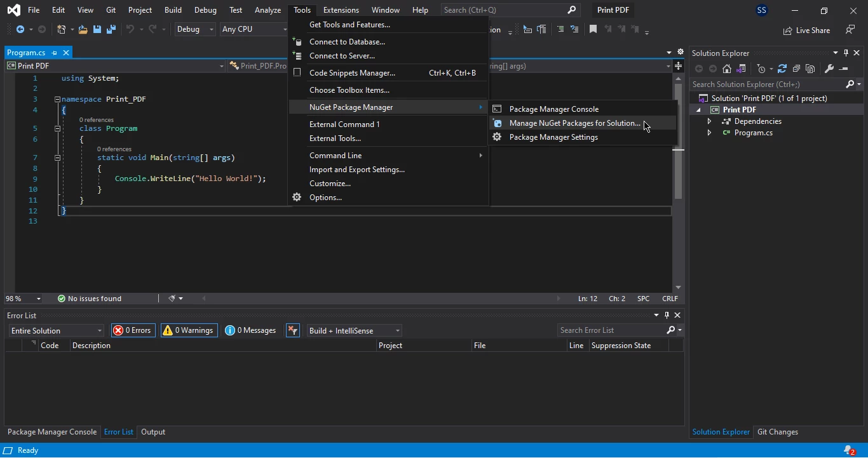Screen dimensions: 868x458
Task: Click the Live Share button
Action: tap(806, 30)
